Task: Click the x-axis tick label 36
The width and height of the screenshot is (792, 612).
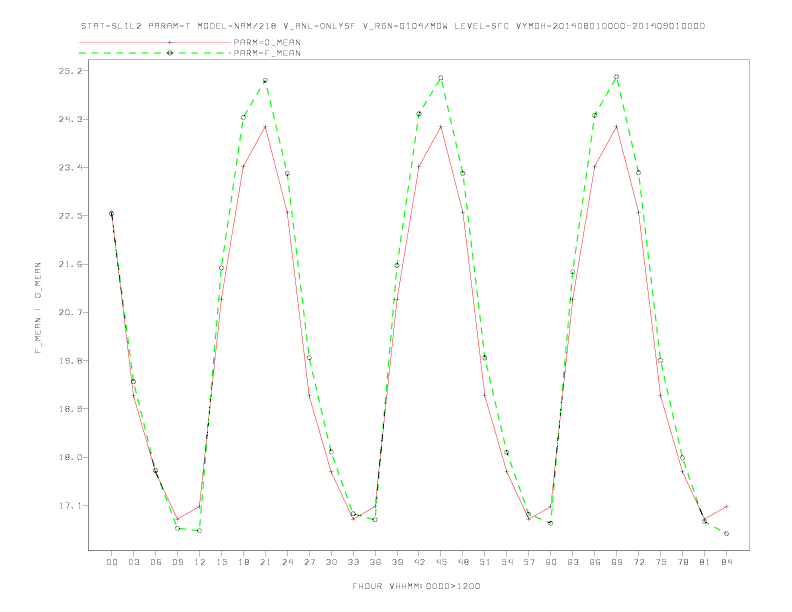Action: point(375,562)
